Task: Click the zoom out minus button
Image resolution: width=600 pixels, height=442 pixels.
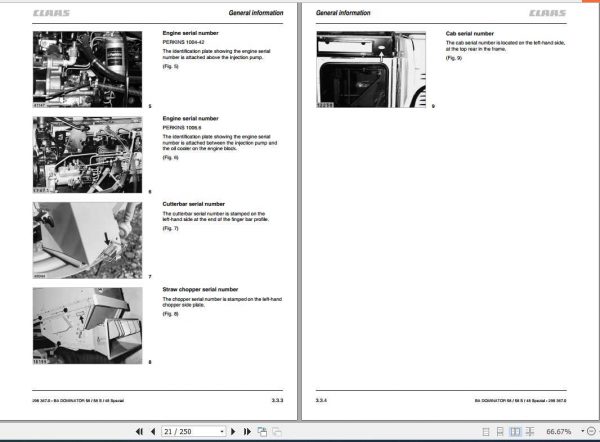Action: pyautogui.click(x=591, y=431)
